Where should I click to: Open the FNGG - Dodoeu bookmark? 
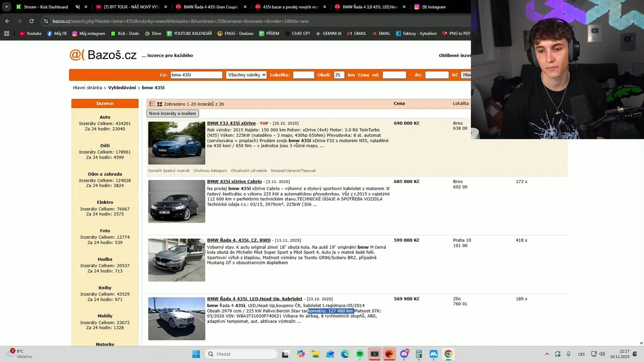coord(235,34)
